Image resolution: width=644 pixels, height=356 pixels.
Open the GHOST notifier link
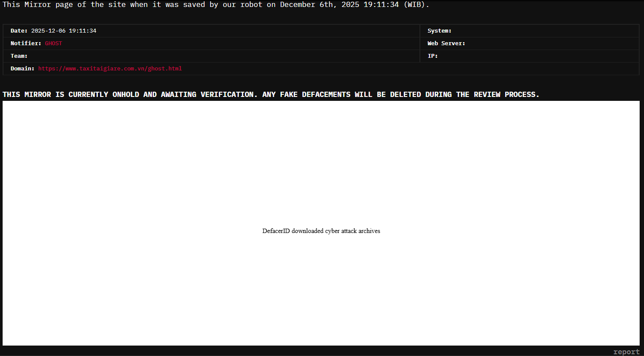53,43
